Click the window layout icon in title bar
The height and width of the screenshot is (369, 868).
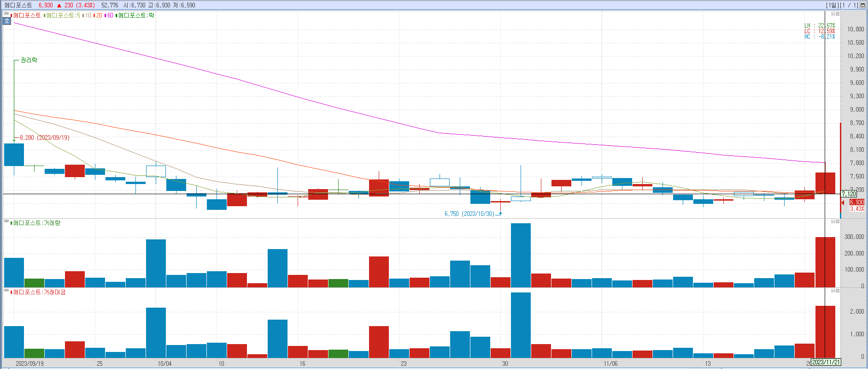(863, 5)
